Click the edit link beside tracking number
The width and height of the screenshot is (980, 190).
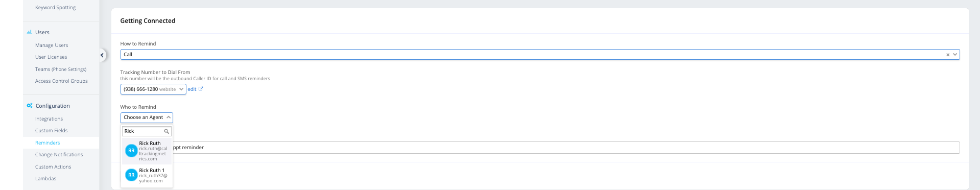(192, 89)
